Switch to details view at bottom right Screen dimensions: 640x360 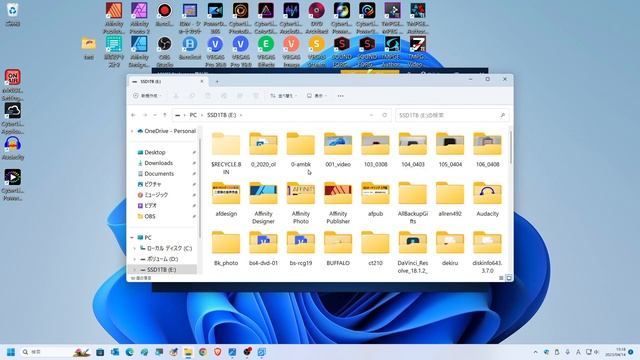[501, 278]
